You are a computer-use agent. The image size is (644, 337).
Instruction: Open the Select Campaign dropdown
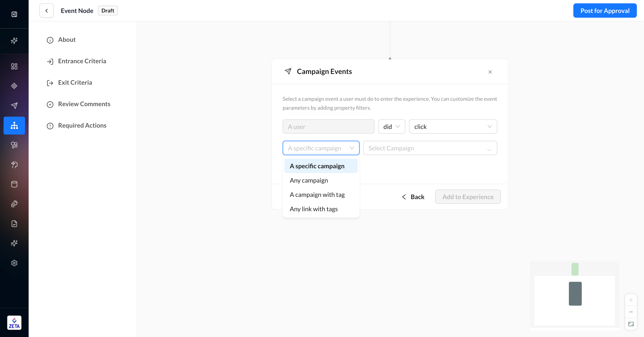430,148
